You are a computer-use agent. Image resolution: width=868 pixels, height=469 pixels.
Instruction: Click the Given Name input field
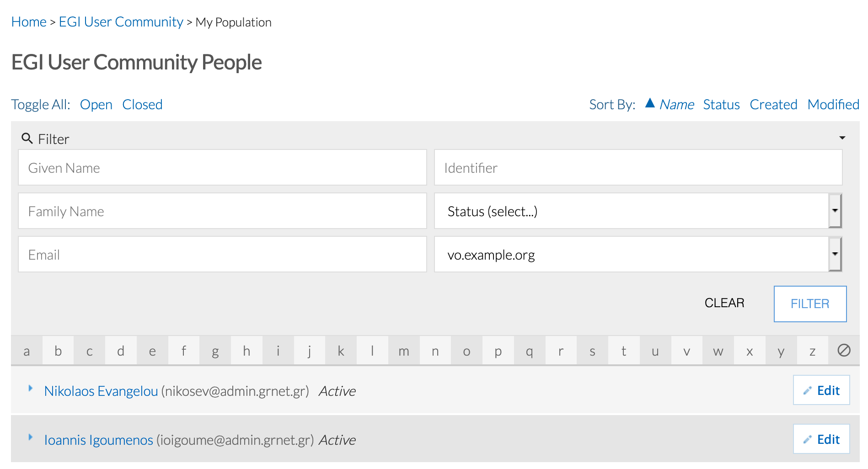(222, 168)
